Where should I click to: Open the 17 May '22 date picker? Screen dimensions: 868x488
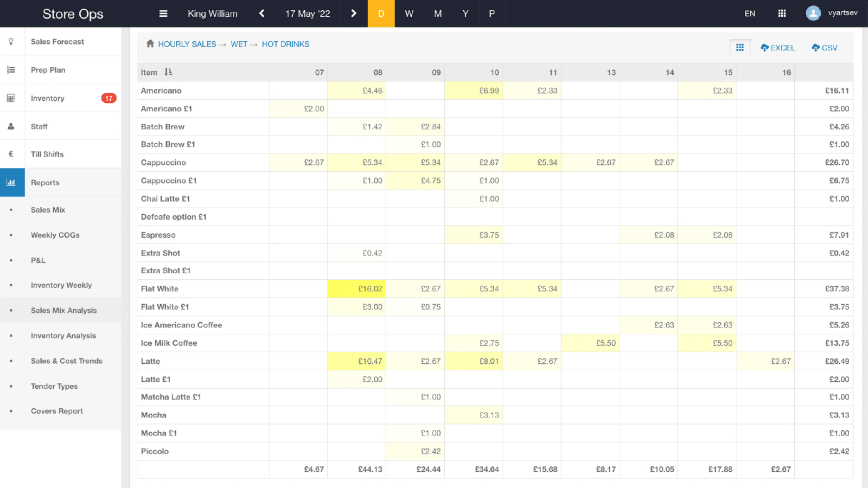308,14
